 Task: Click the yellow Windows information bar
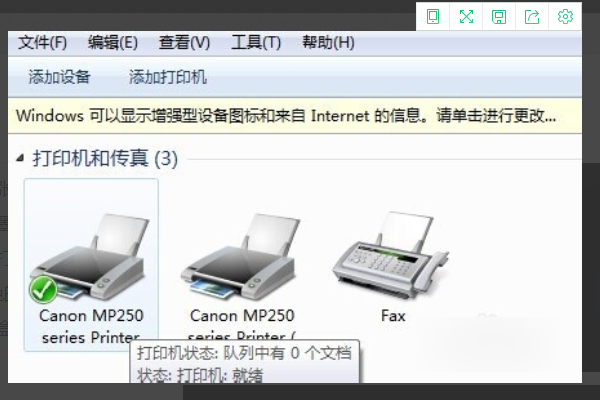(295, 116)
